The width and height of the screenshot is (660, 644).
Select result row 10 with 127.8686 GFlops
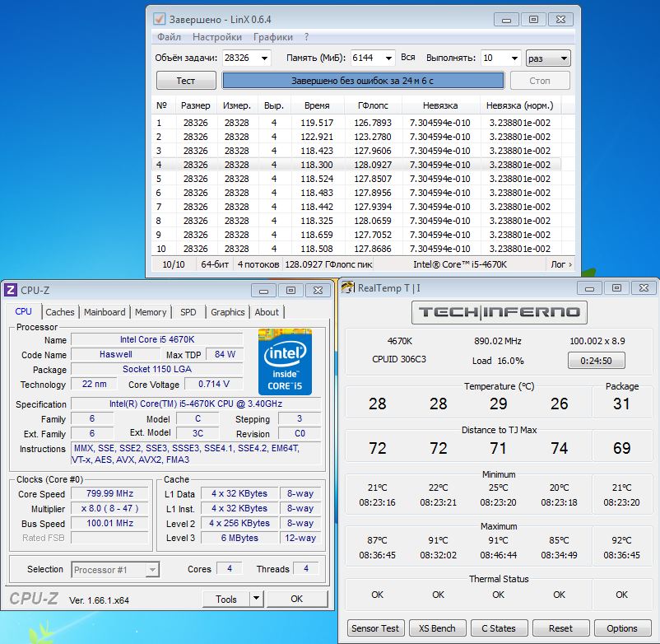(x=356, y=249)
